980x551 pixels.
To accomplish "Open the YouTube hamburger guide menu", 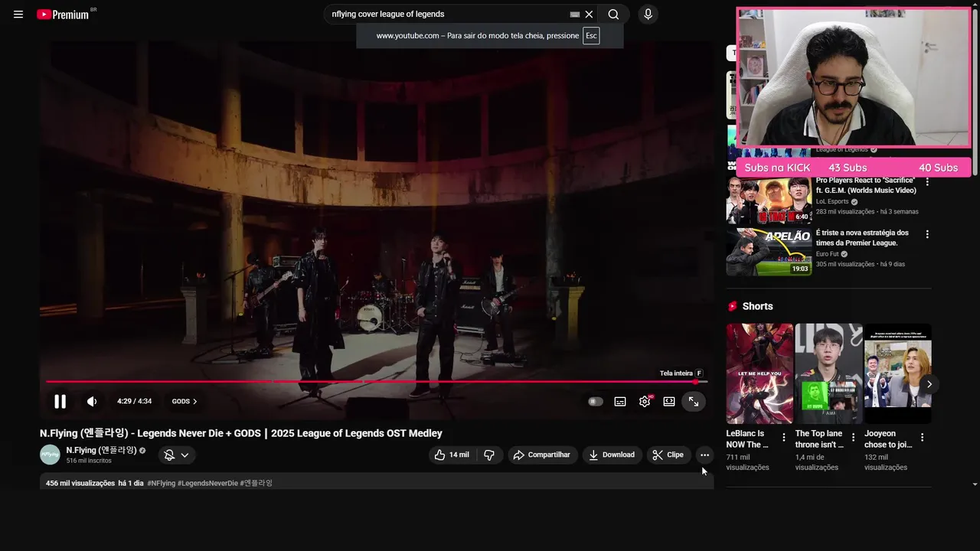I will click(x=18, y=15).
